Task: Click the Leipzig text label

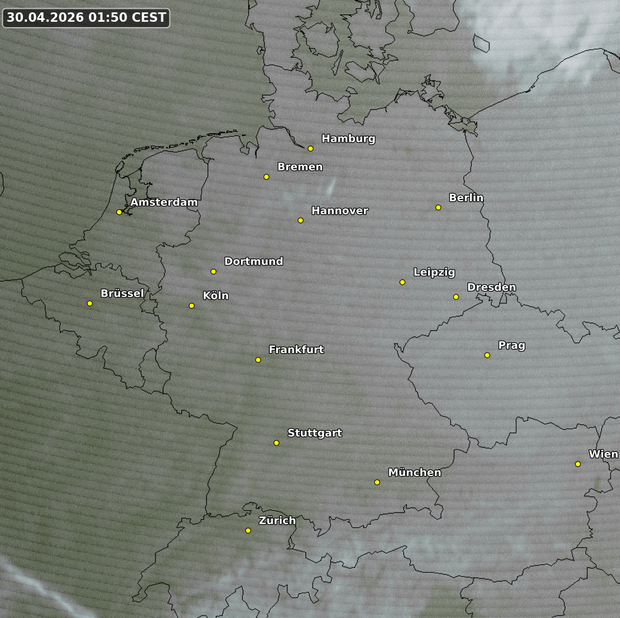Action: 434,272
